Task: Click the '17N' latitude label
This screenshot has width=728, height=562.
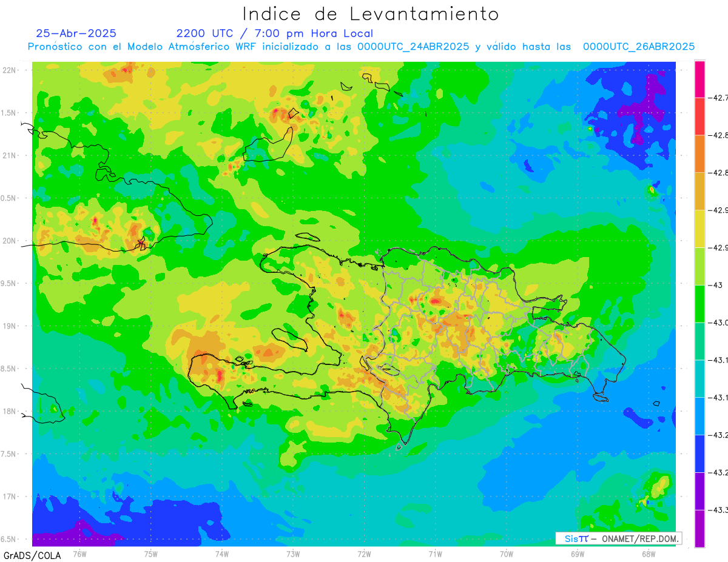Action: pos(9,497)
